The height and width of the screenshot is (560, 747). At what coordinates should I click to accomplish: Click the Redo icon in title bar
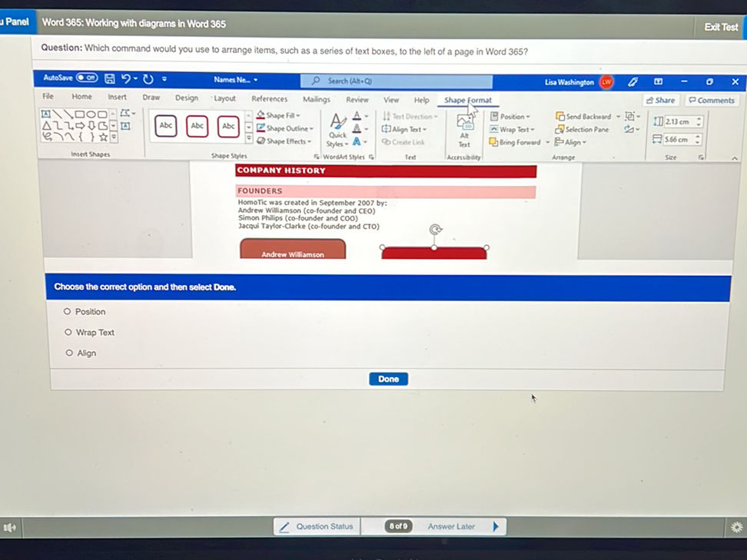click(x=148, y=79)
